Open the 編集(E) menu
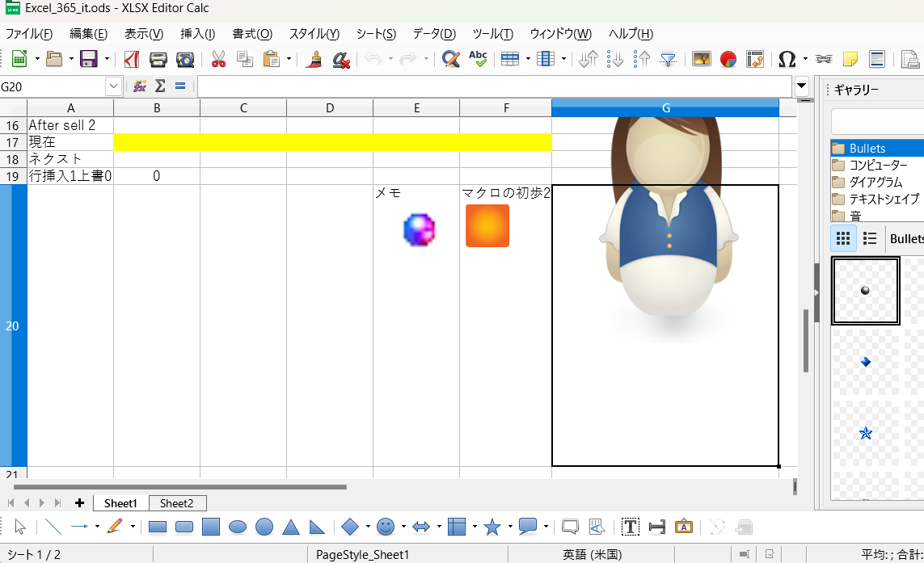 [x=88, y=34]
